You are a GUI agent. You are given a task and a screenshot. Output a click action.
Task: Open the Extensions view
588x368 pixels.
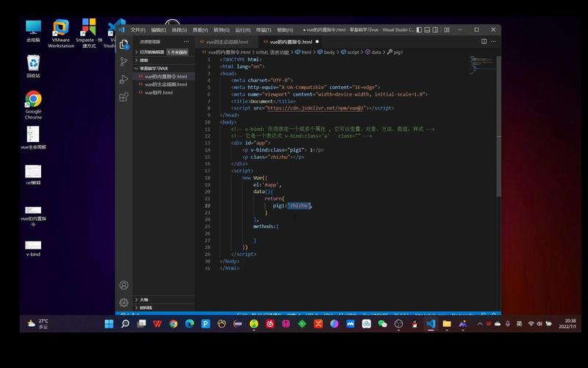point(123,97)
